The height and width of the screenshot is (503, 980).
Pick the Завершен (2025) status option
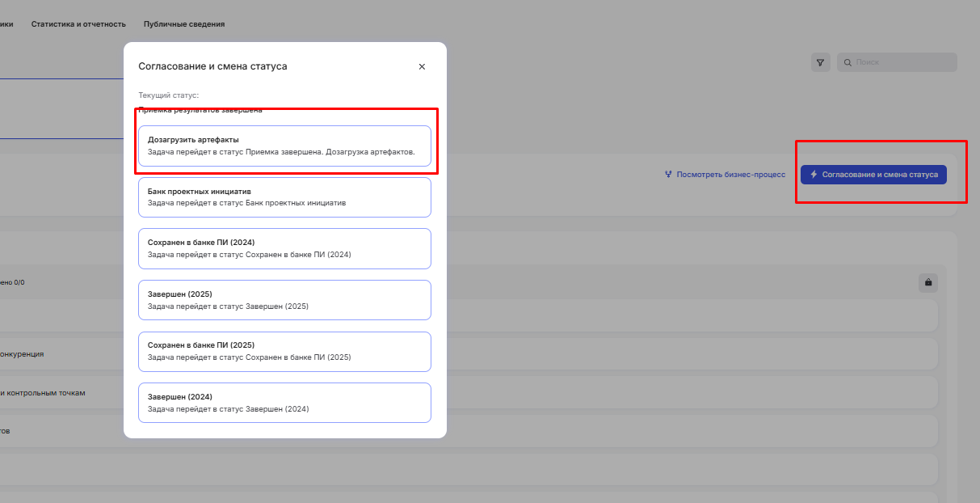(284, 300)
